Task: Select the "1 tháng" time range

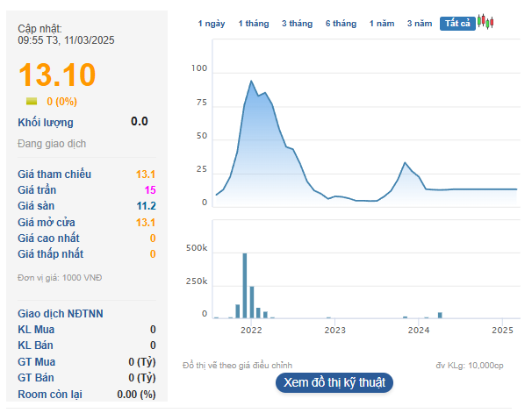Action: click(254, 24)
